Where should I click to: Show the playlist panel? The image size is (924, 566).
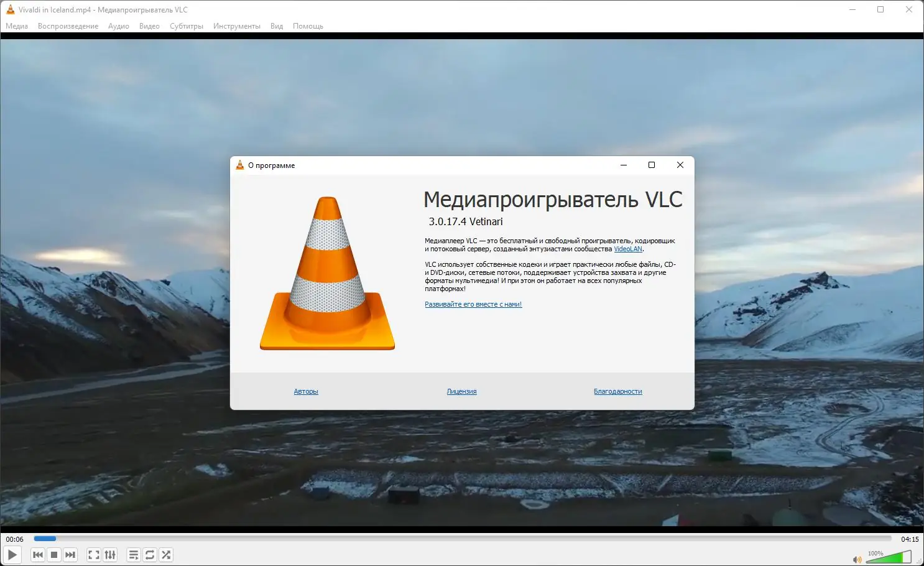tap(134, 555)
